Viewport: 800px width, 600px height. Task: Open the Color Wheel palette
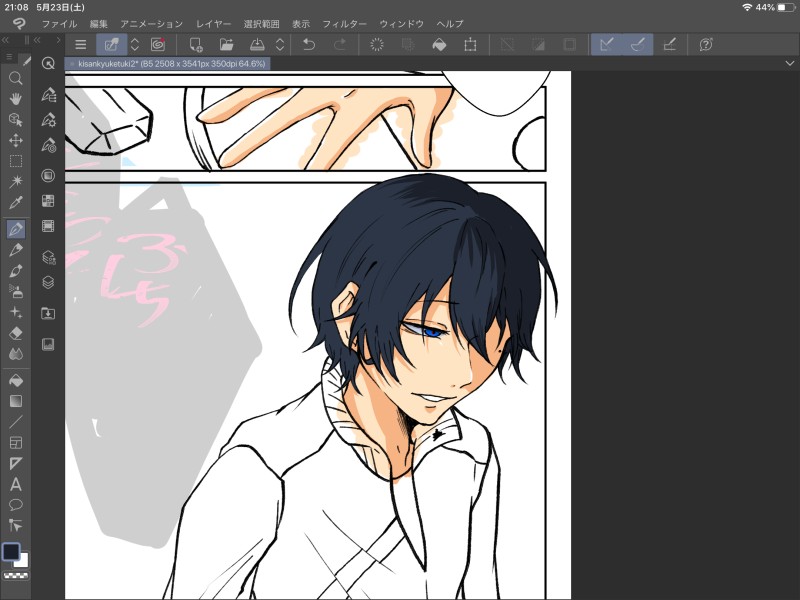(x=48, y=176)
